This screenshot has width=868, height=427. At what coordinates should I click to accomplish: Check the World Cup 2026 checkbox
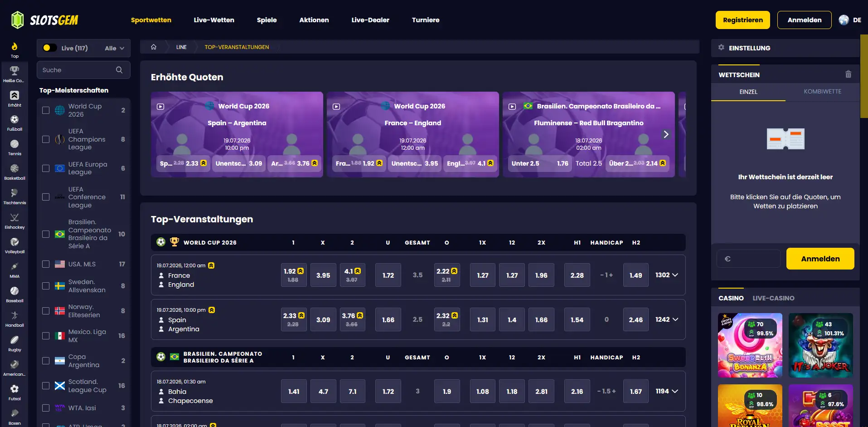click(x=46, y=110)
